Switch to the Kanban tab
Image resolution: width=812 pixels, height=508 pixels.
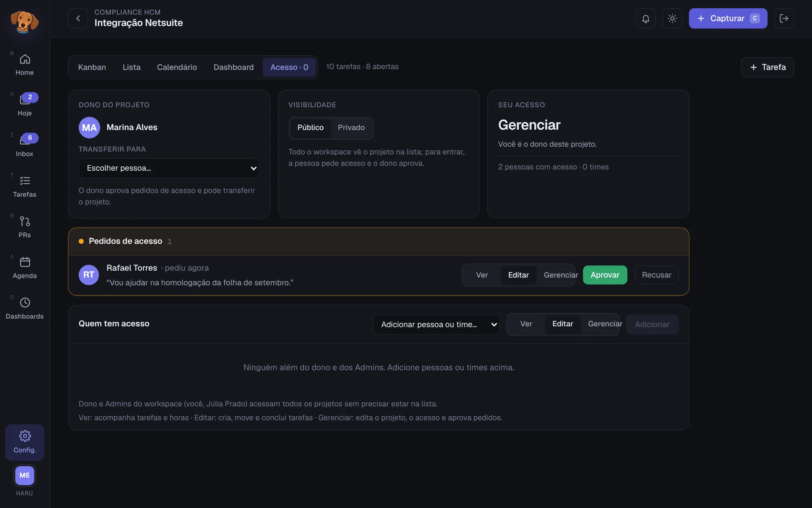[92, 67]
